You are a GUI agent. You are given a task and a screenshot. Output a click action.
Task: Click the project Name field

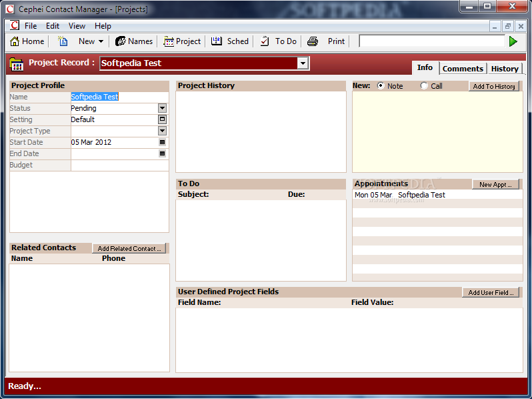click(x=119, y=97)
